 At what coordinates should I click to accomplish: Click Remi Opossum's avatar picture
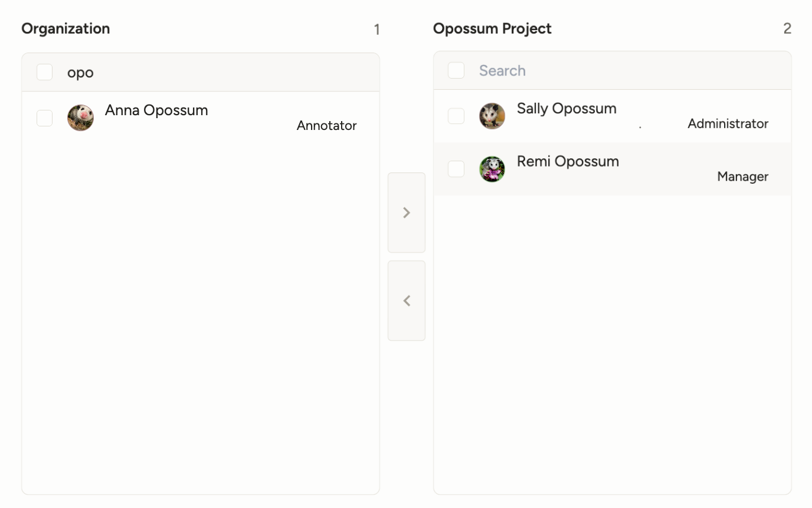click(492, 169)
